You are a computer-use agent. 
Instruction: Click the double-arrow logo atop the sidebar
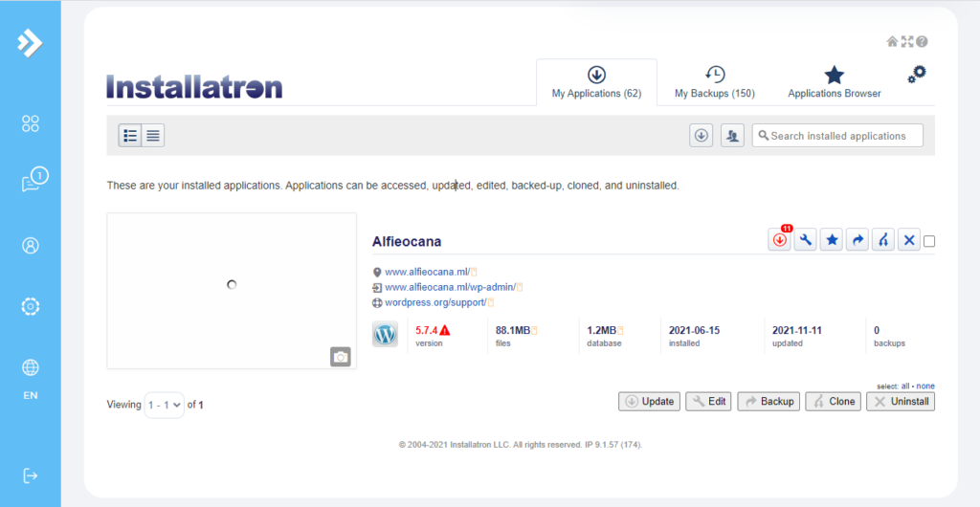pos(30,42)
